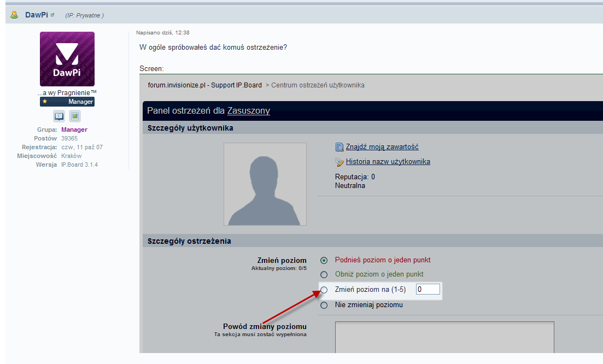Screen dimensions: 603x364
Task: Click the purple Manager group link
Action: [74, 130]
